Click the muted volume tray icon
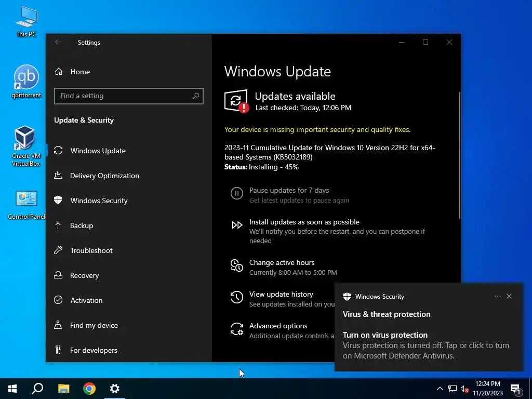532x399 pixels. (465, 389)
